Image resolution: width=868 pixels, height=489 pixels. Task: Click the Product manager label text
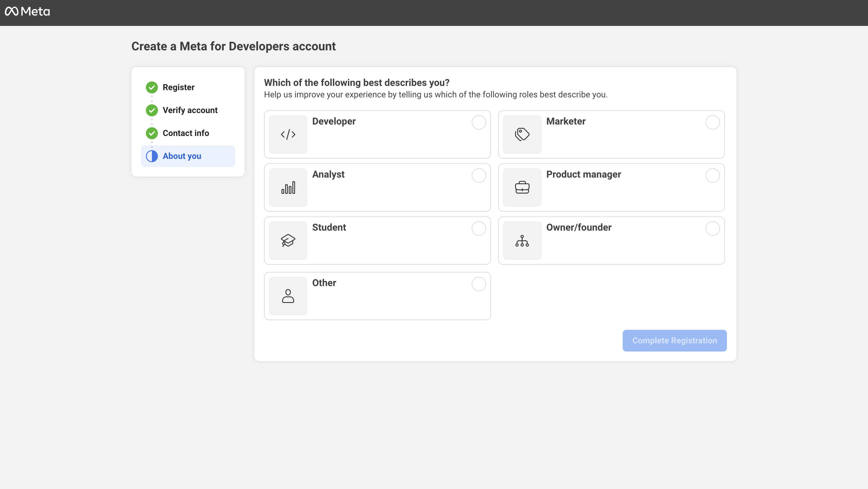pos(583,175)
